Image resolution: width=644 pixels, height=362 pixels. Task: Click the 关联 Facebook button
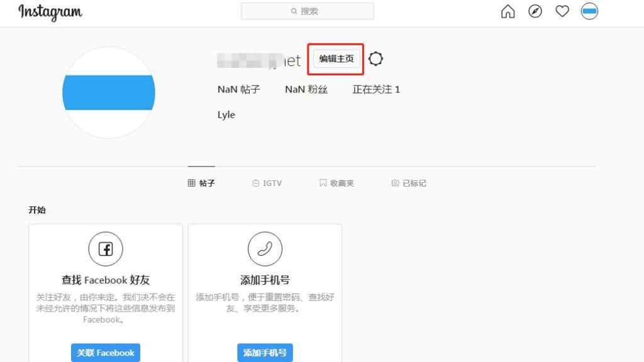click(105, 353)
